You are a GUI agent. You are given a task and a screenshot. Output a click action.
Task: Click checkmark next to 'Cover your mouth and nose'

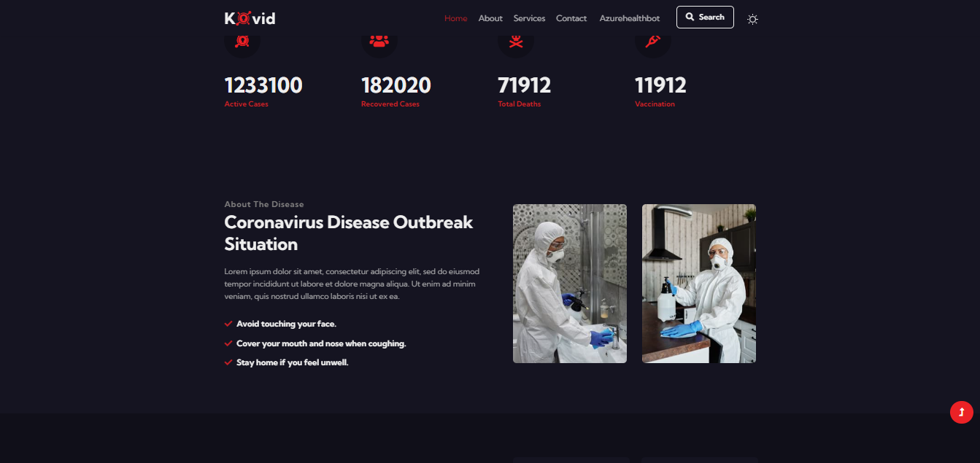coord(227,342)
